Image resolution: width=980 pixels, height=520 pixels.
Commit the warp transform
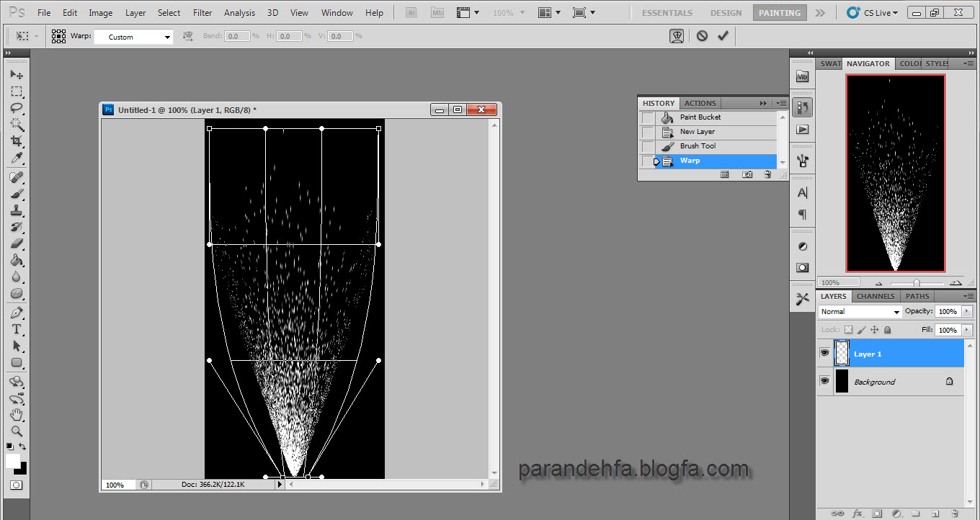tap(723, 35)
